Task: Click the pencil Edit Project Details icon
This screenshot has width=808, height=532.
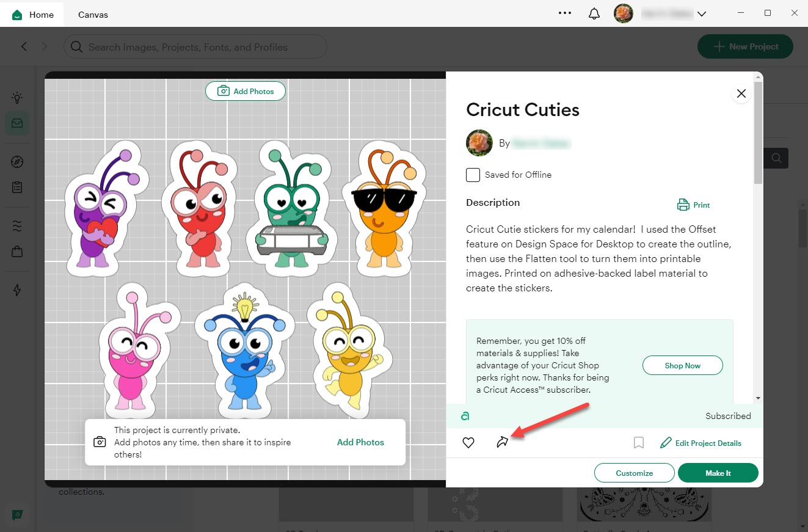Action: click(x=666, y=443)
